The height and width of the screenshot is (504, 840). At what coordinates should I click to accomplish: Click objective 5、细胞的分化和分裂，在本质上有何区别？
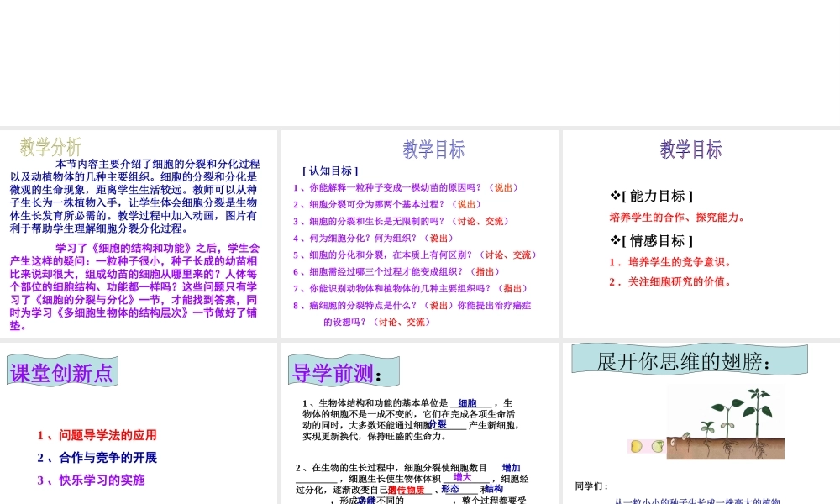(x=415, y=255)
